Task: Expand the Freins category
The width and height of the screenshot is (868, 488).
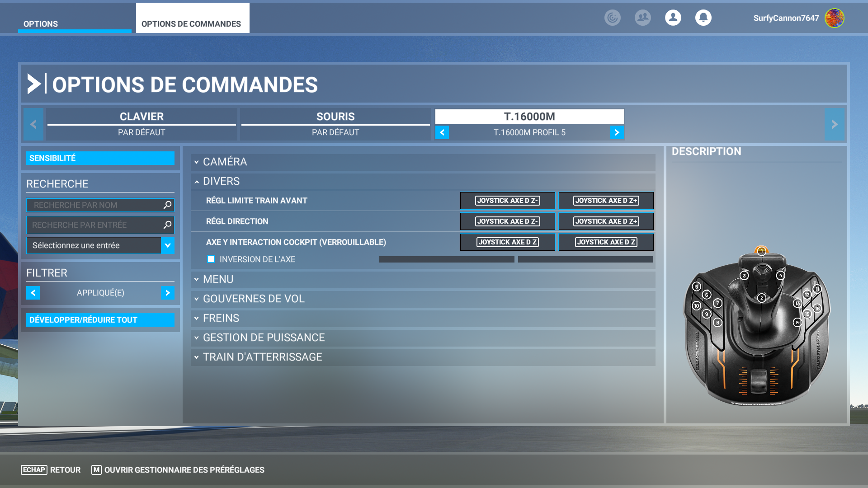Action: [x=221, y=318]
